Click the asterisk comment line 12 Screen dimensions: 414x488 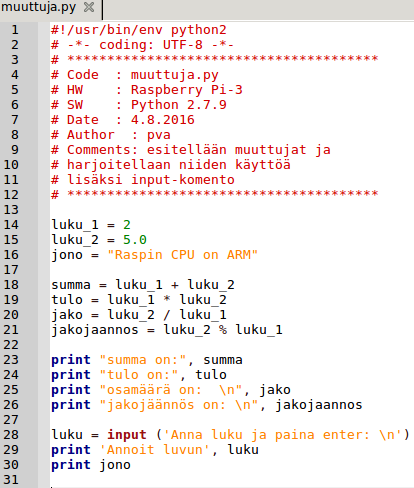[x=215, y=194]
